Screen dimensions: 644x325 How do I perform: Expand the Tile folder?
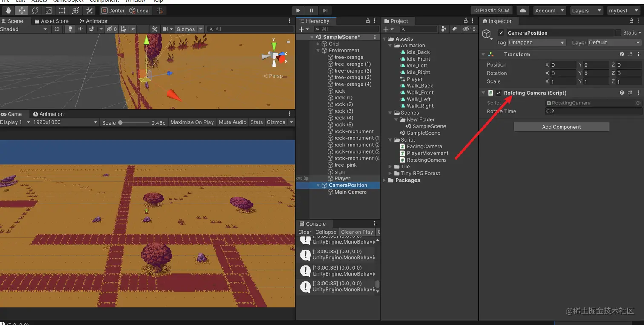pos(391,167)
